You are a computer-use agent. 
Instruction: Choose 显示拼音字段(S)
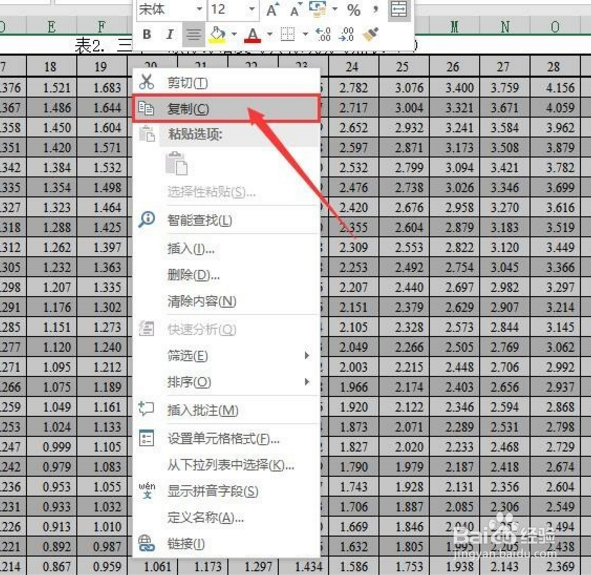pos(226,491)
